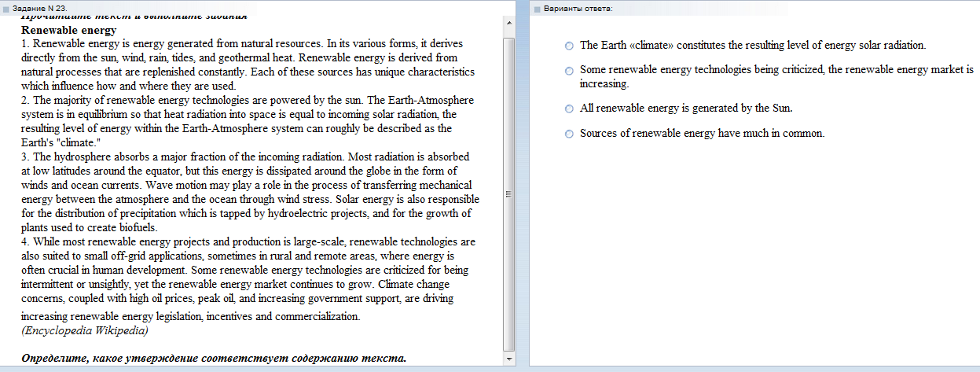Click the scroll down arrow in text panel
The height and width of the screenshot is (372, 980).
pyautogui.click(x=508, y=359)
